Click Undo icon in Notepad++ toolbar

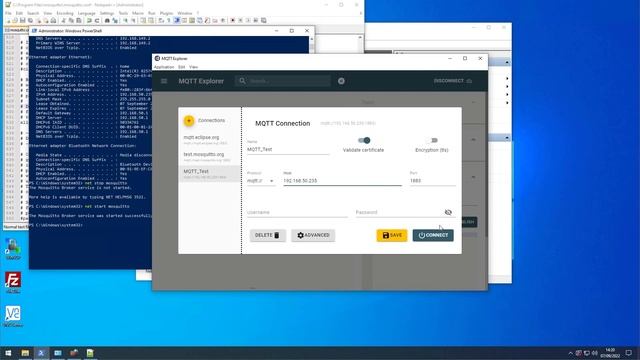pyautogui.click(x=89, y=20)
